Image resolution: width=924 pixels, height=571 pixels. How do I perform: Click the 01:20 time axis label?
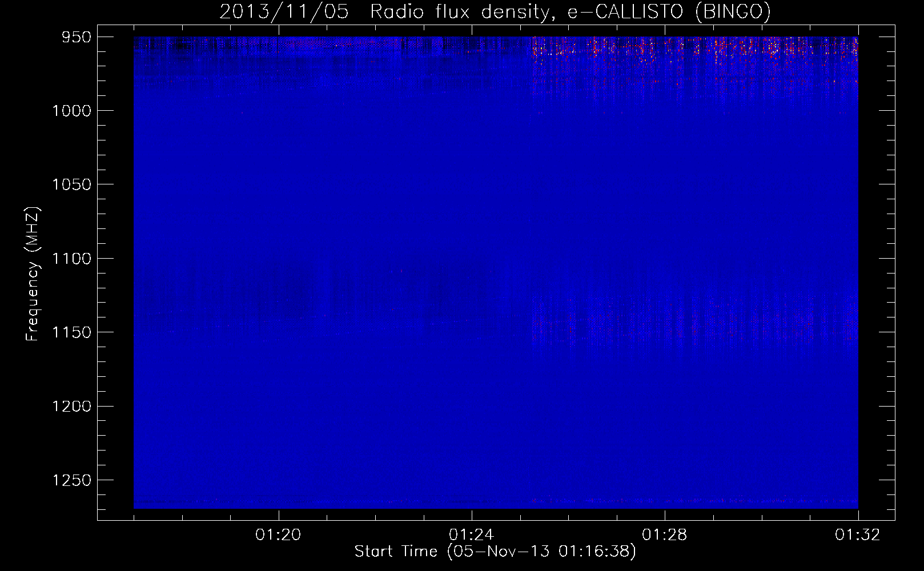coord(278,535)
